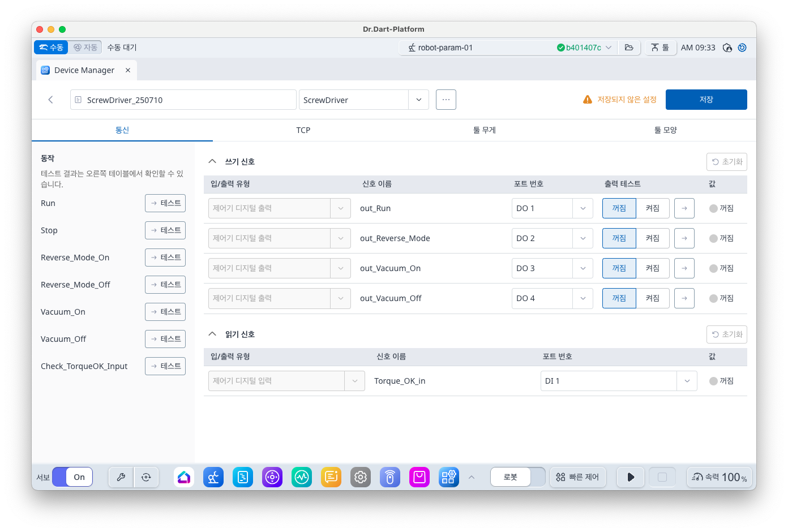
Task: Click the 속력 100% speed control
Action: pos(720,477)
